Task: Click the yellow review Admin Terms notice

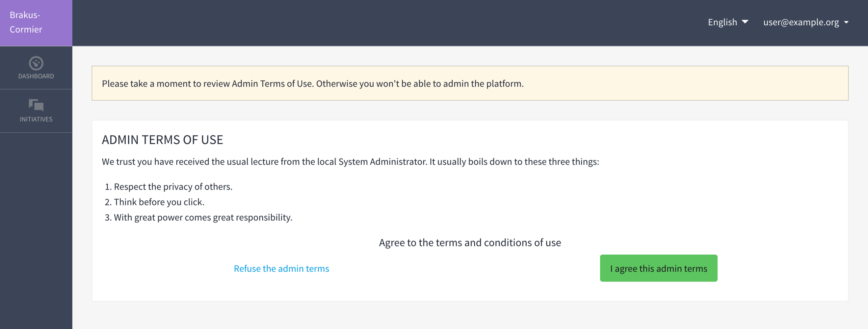Action: tap(470, 83)
